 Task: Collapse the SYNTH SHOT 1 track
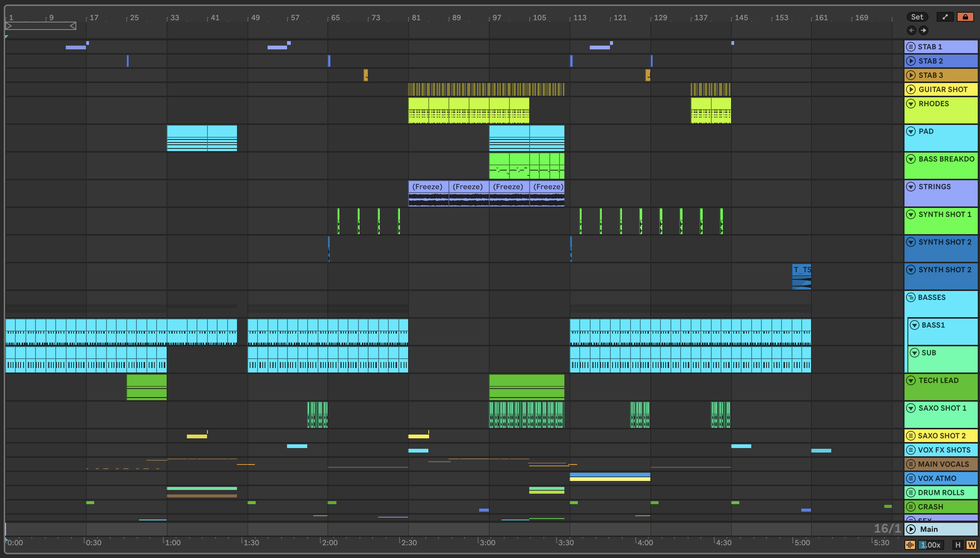pos(911,214)
